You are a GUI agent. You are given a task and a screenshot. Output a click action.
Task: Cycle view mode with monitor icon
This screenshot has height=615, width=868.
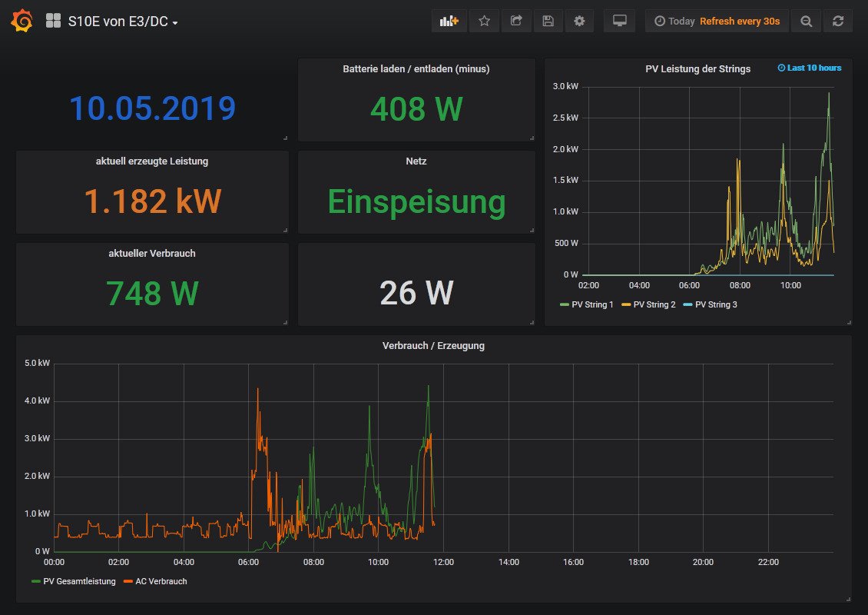coord(619,22)
